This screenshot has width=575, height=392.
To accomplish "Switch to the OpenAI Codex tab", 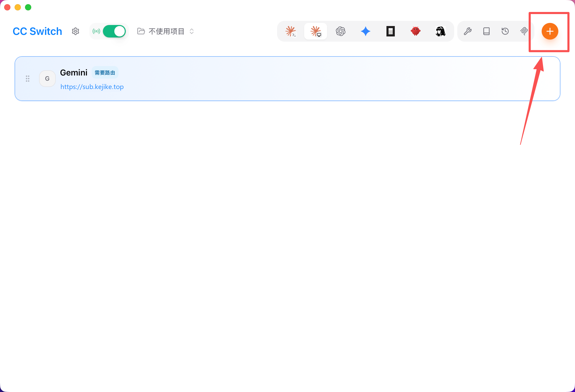I will pos(341,31).
